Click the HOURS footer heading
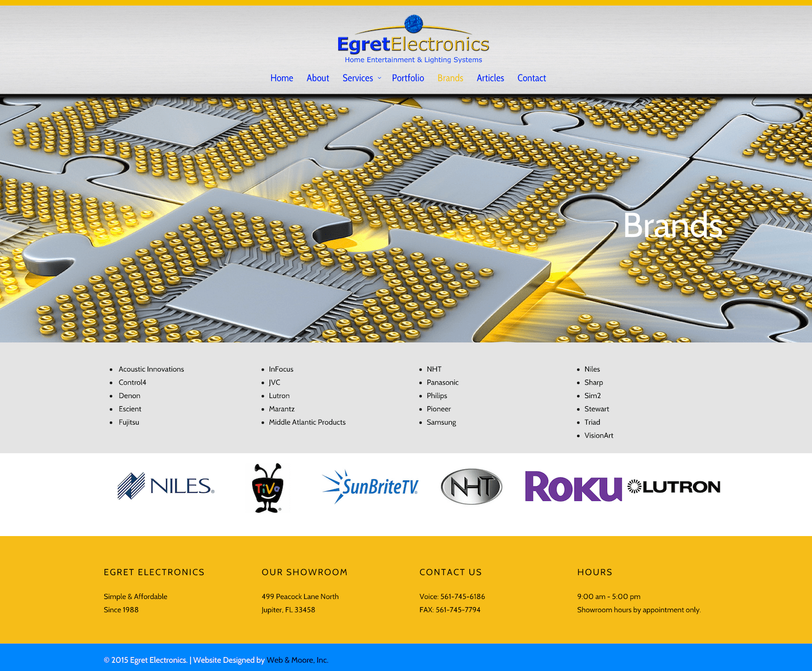 (595, 572)
